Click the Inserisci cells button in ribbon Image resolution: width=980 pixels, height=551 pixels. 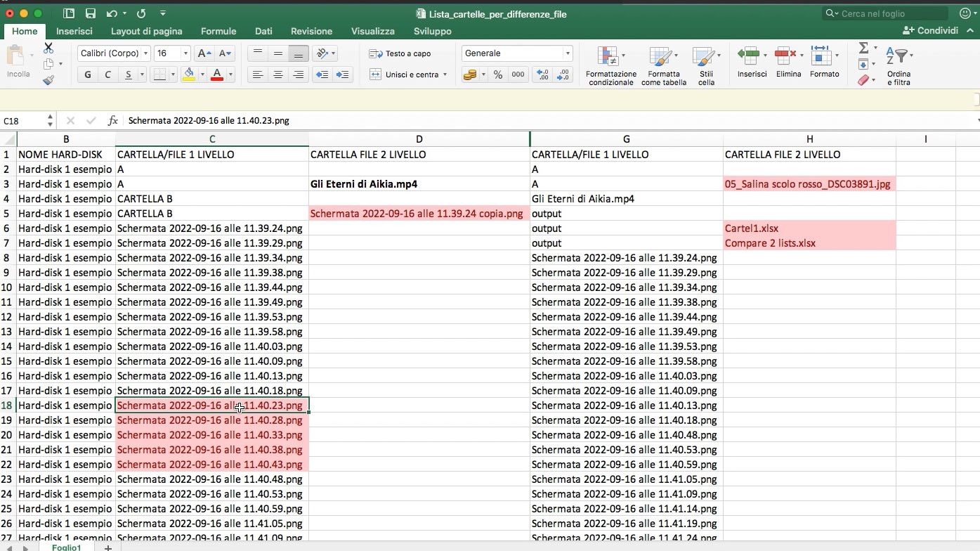coord(752,62)
